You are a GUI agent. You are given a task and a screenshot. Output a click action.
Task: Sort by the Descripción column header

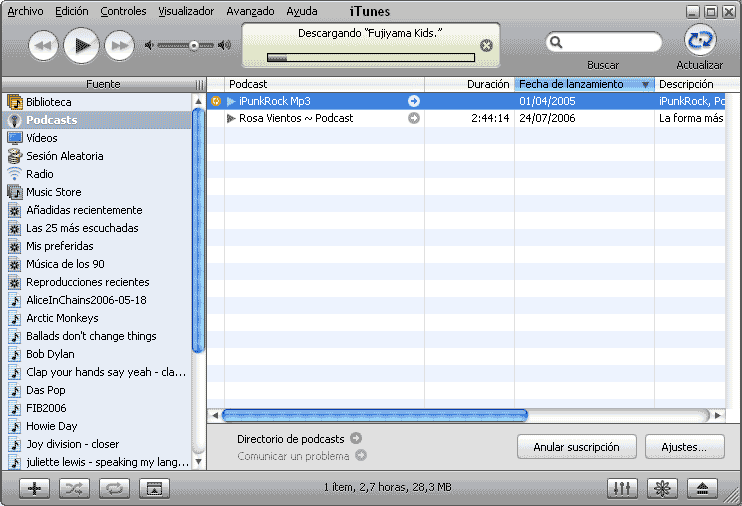point(690,84)
